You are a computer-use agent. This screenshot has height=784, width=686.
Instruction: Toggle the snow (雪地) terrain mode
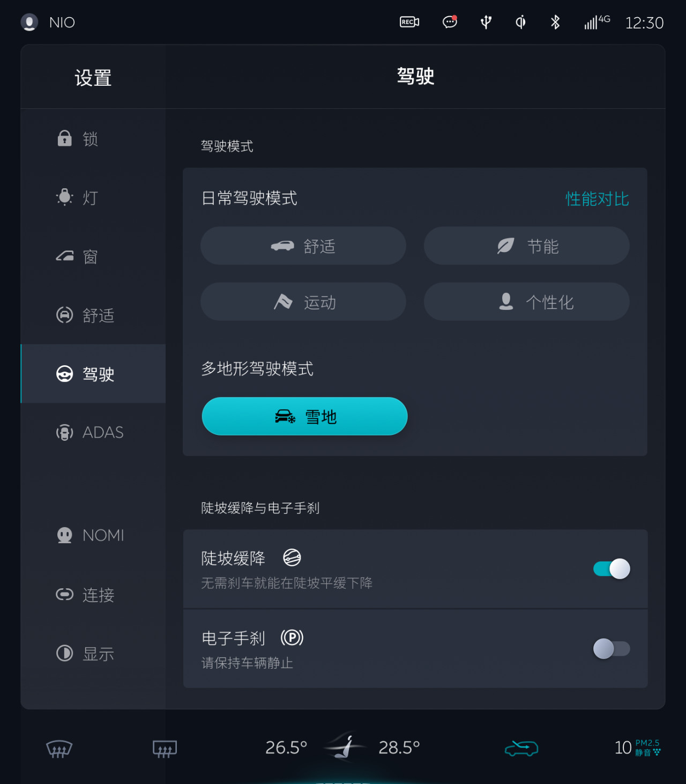[304, 417]
